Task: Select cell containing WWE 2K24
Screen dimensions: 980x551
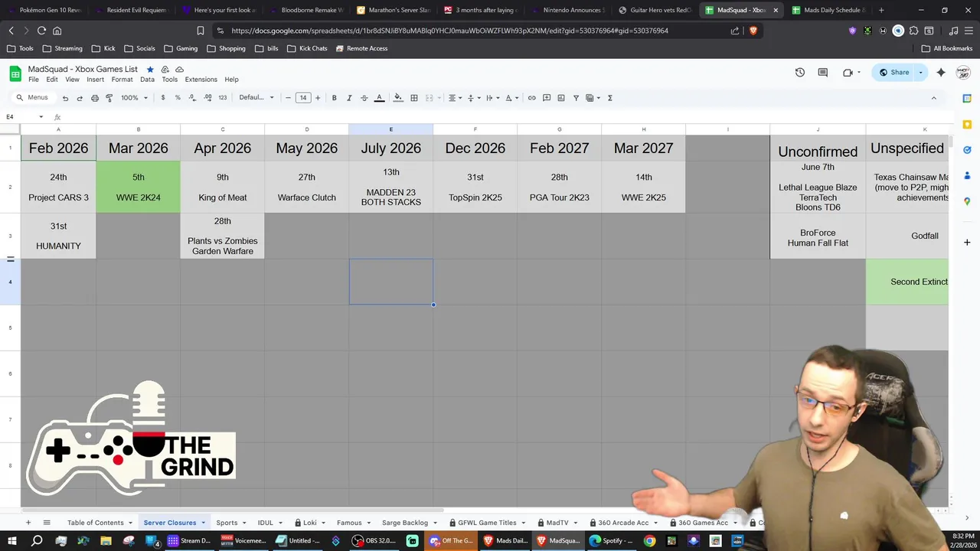Action: pyautogui.click(x=139, y=187)
